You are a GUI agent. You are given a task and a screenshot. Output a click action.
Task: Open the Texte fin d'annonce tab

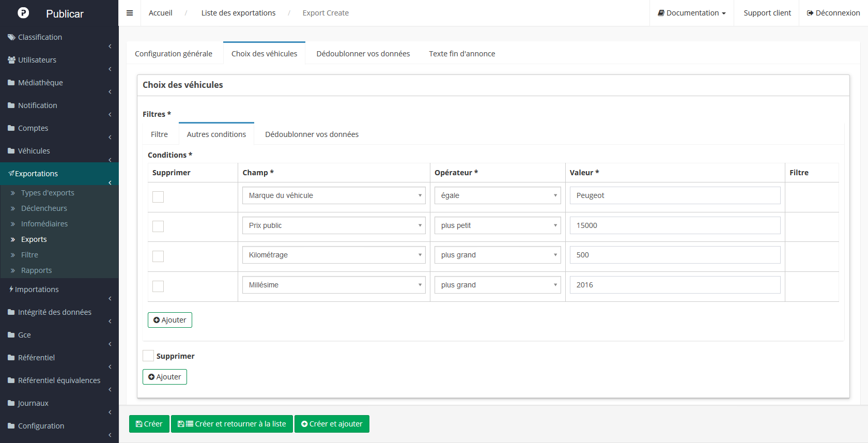coord(462,54)
